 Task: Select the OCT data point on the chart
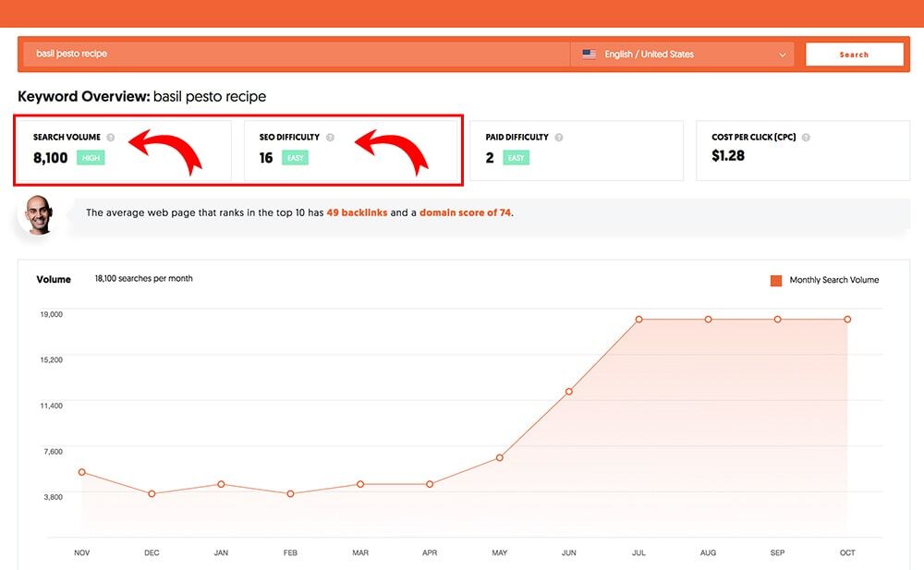(847, 320)
